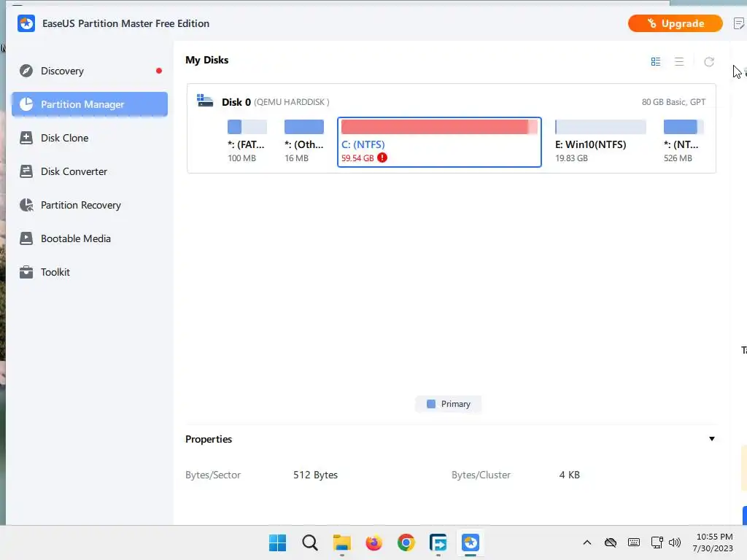Open the Discovery section
Viewport: 747px width, 560px height.
(89, 71)
